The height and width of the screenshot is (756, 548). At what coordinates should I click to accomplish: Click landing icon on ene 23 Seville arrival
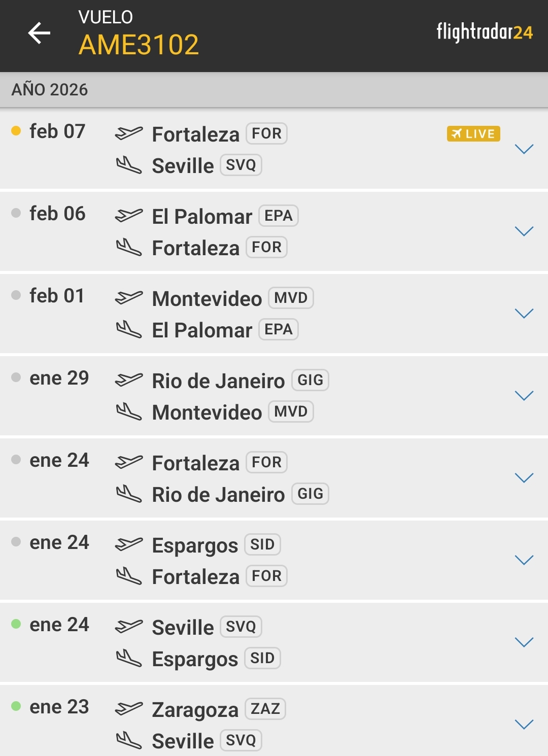coord(129,740)
